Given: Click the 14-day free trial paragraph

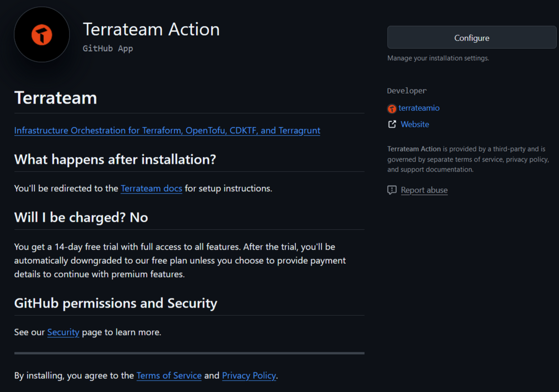Looking at the screenshot, I should coord(180,261).
